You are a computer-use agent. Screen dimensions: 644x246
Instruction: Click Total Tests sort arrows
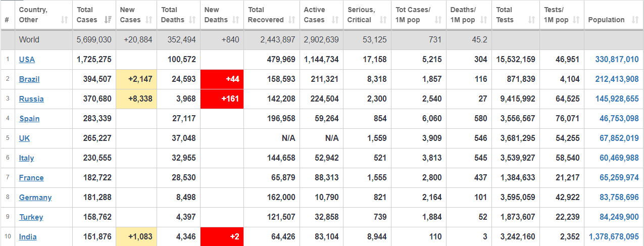pyautogui.click(x=531, y=20)
